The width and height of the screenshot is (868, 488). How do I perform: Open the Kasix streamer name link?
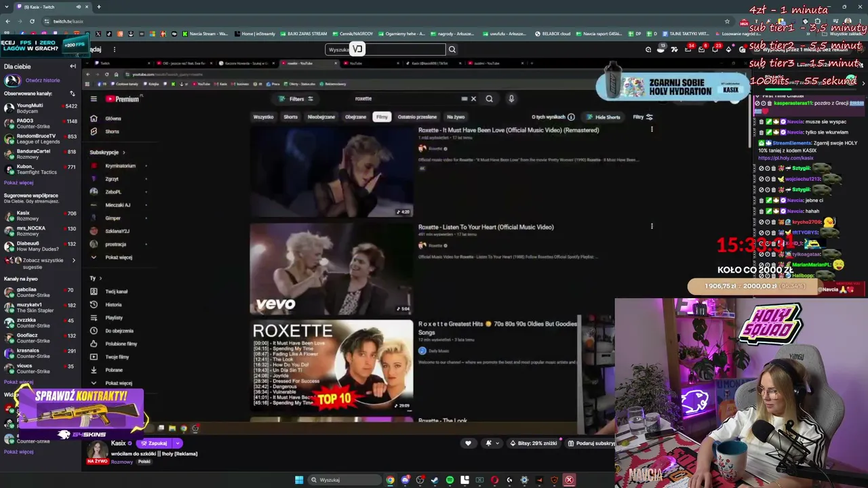[x=119, y=443]
